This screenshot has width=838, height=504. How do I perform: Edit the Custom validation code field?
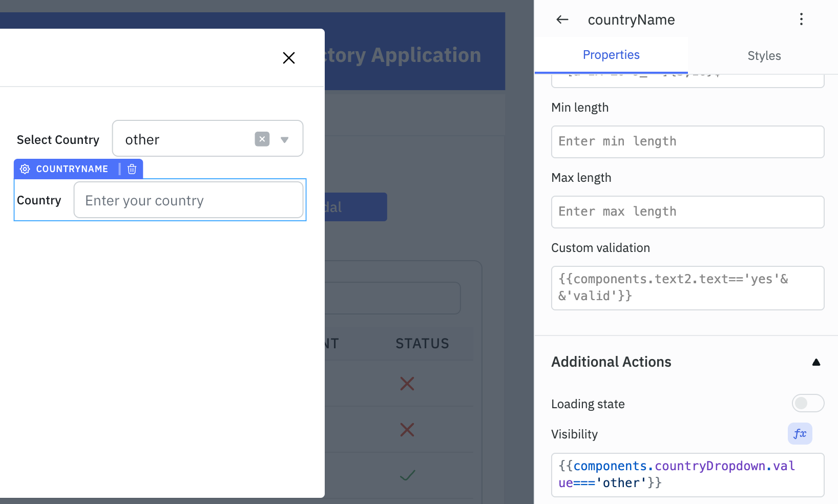687,288
